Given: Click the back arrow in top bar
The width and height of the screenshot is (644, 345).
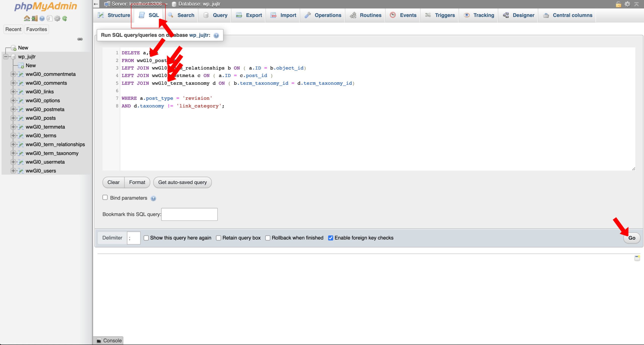Looking at the screenshot, I should [x=96, y=4].
